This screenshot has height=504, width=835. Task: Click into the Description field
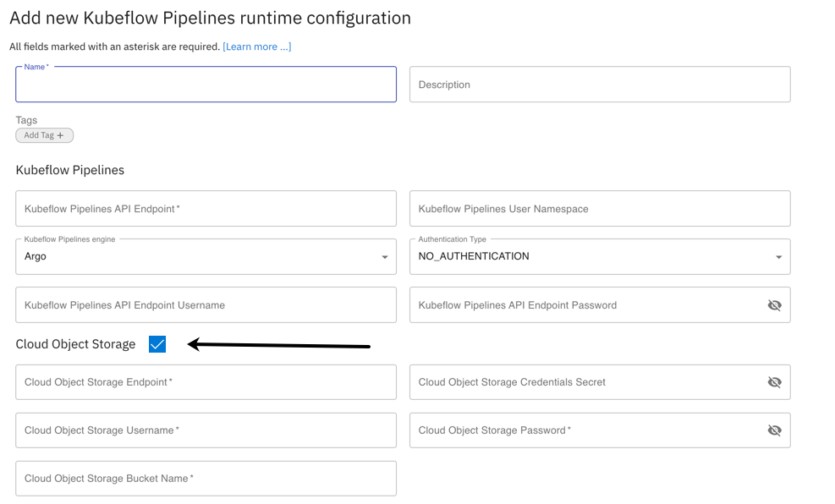(x=600, y=85)
